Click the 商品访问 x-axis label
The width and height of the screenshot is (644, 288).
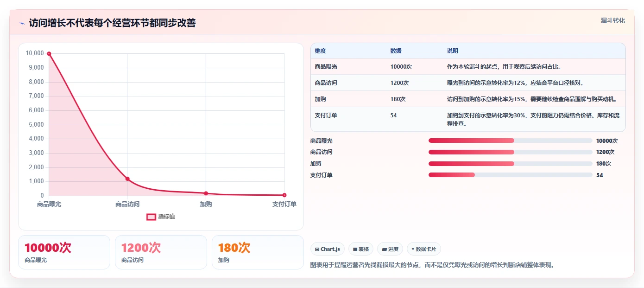pos(127,204)
